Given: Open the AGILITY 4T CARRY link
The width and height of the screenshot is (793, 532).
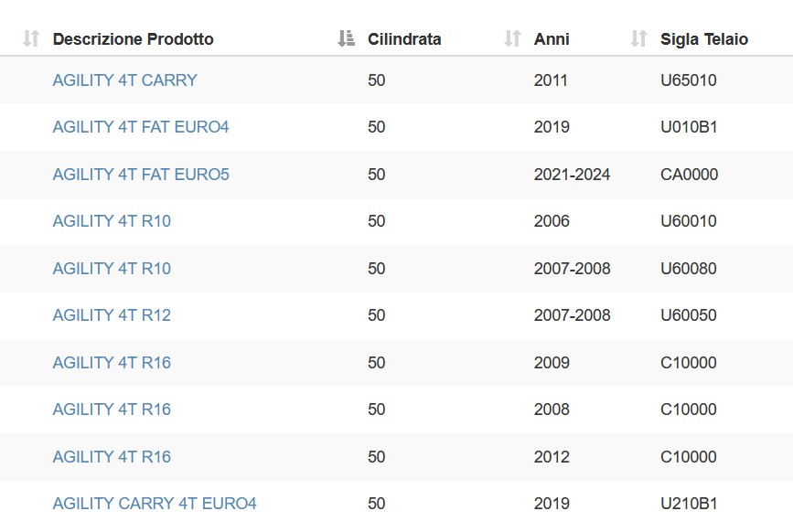Looking at the screenshot, I should pyautogui.click(x=125, y=80).
